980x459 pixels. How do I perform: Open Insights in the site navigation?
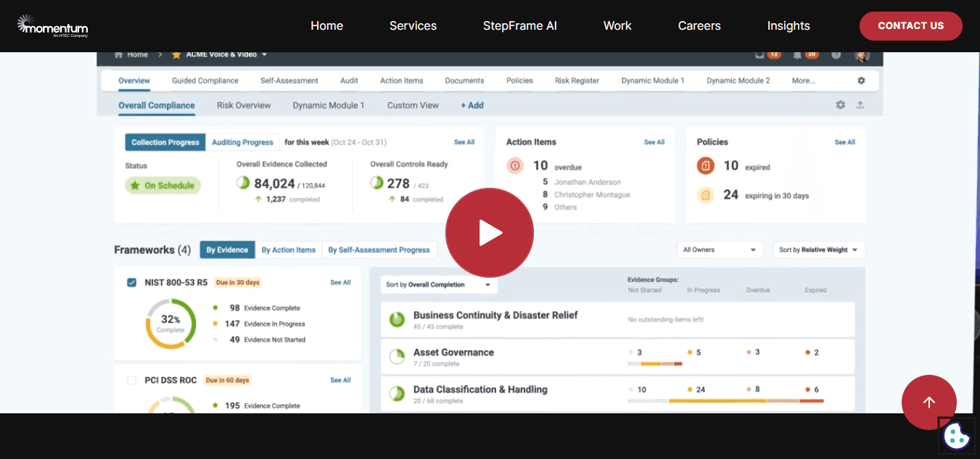click(788, 26)
